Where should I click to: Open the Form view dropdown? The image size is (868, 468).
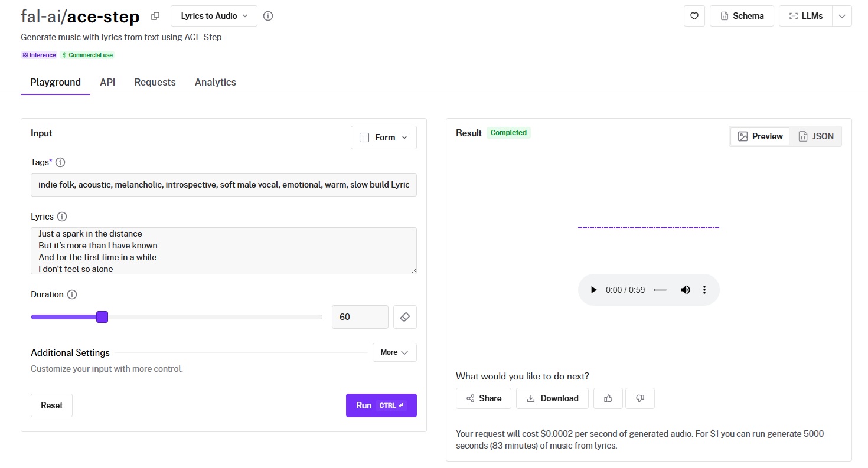point(383,138)
